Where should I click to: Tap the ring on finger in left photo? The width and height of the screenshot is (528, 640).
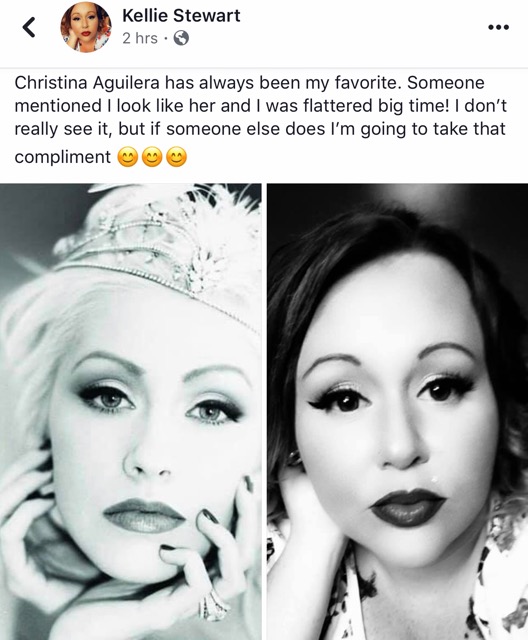pyautogui.click(x=213, y=607)
